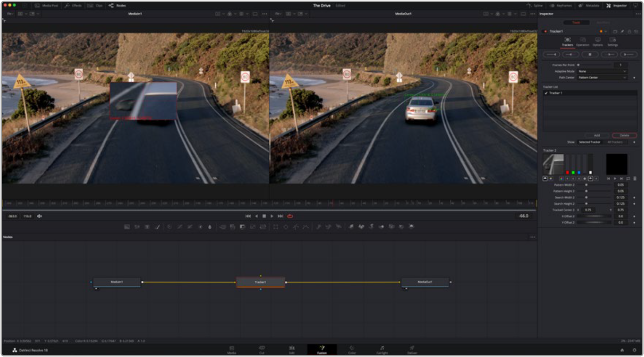Open project settings gear icon
This screenshot has height=357, width=644.
(x=634, y=350)
